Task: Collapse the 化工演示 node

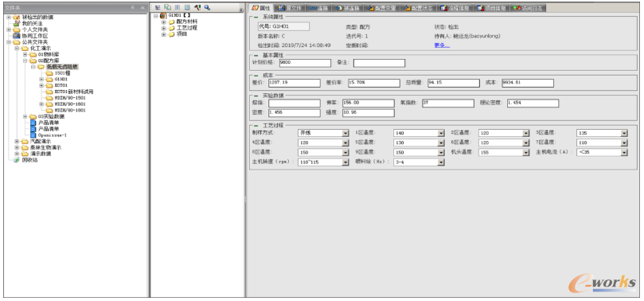Action: [x=17, y=48]
